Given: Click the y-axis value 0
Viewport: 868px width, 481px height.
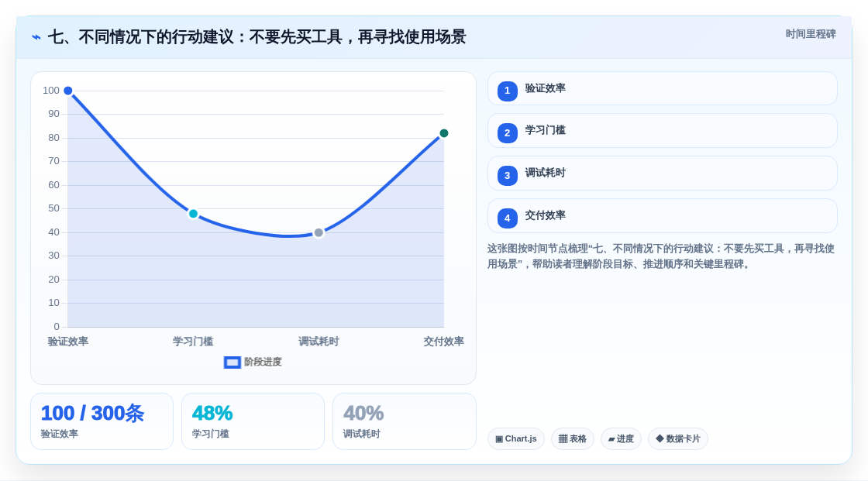Looking at the screenshot, I should pos(57,327).
